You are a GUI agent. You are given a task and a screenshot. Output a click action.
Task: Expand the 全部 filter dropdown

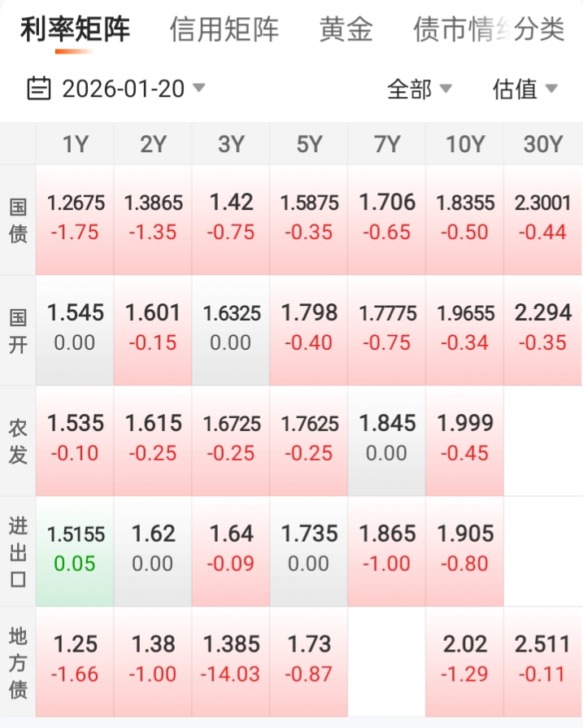click(419, 89)
